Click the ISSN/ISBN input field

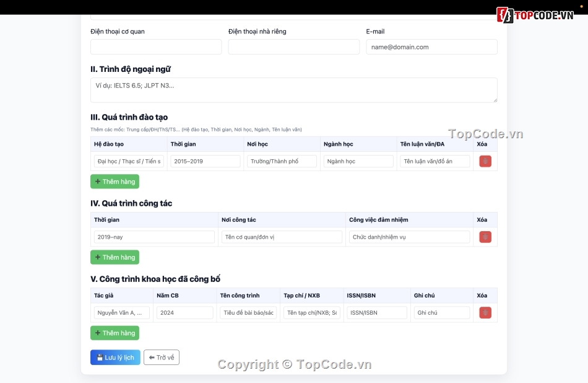[377, 313]
